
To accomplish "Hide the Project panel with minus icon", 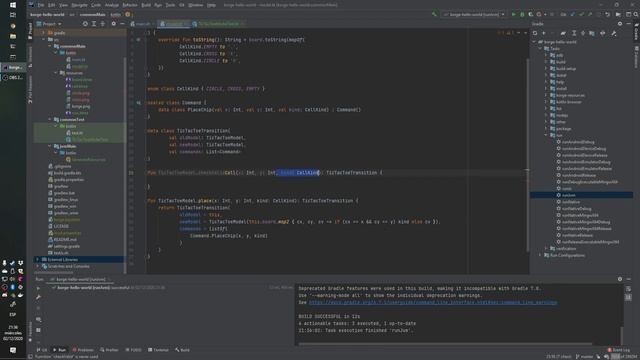I will [122, 24].
